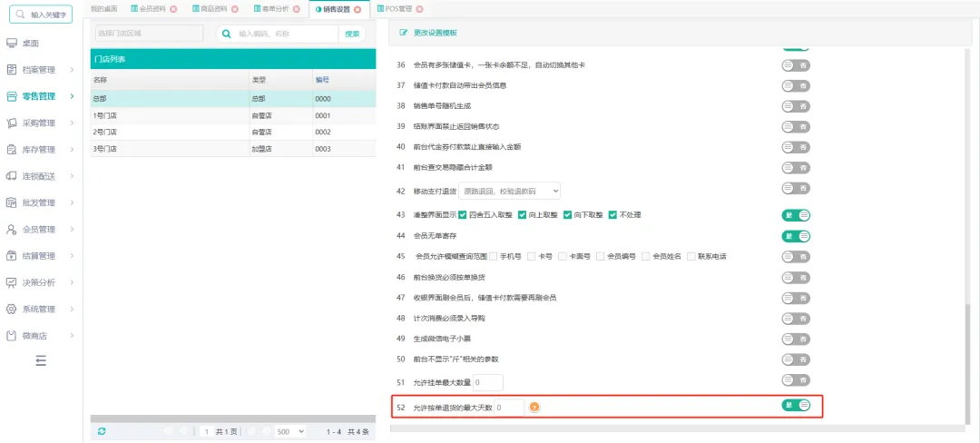Expand 档案管理 with its chevron

pos(73,70)
